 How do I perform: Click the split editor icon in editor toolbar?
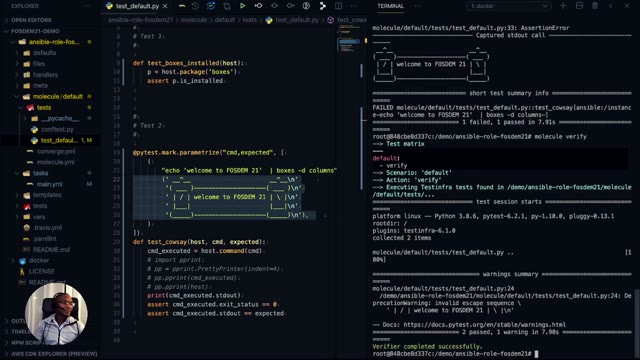338,6
